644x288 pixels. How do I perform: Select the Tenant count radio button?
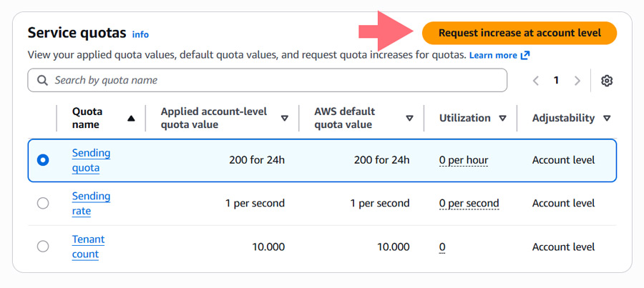click(x=43, y=247)
